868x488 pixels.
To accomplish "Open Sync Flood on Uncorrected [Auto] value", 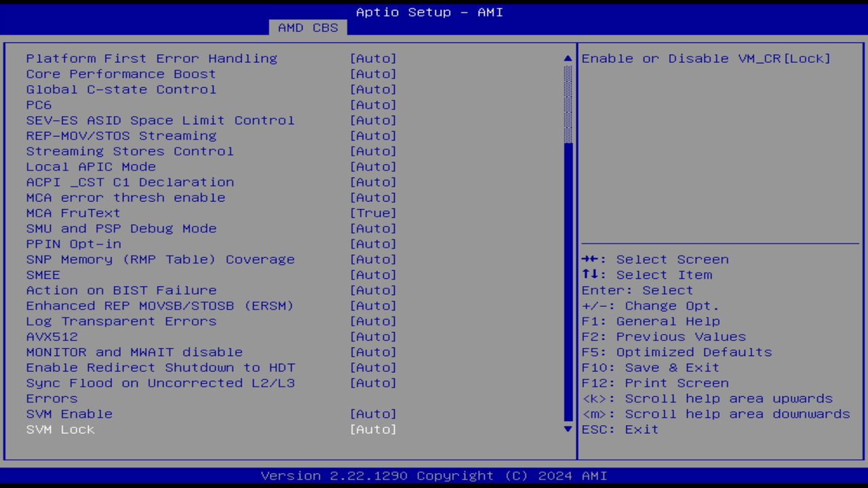I will pyautogui.click(x=373, y=383).
